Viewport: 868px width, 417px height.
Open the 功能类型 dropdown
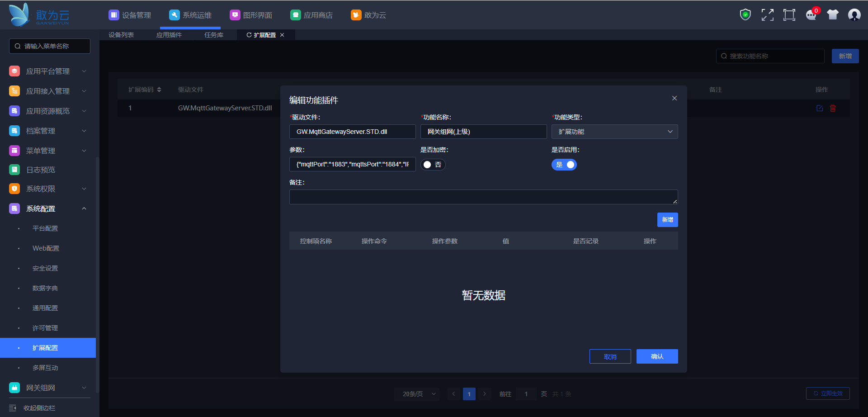pyautogui.click(x=614, y=132)
